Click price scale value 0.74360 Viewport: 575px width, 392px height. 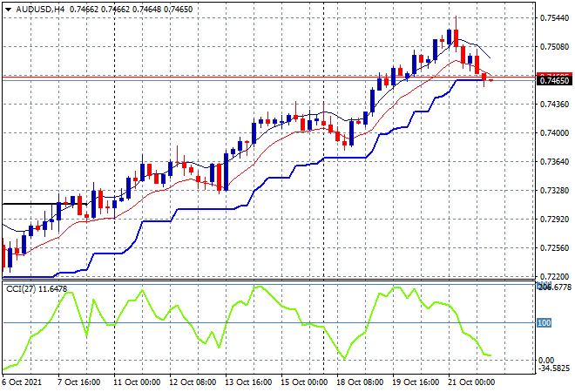point(554,105)
